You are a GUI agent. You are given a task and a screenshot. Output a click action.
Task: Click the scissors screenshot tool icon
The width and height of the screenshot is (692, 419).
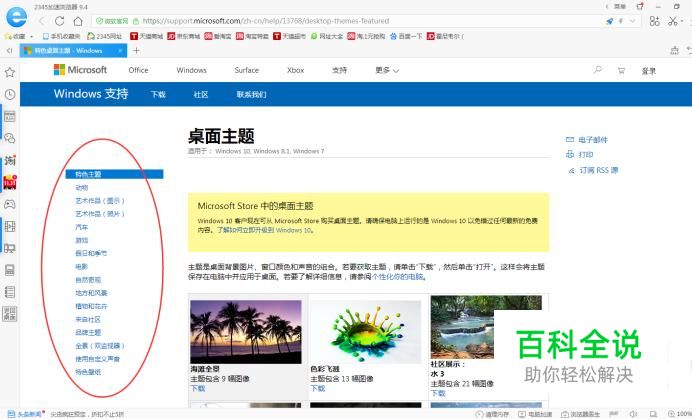click(x=672, y=21)
